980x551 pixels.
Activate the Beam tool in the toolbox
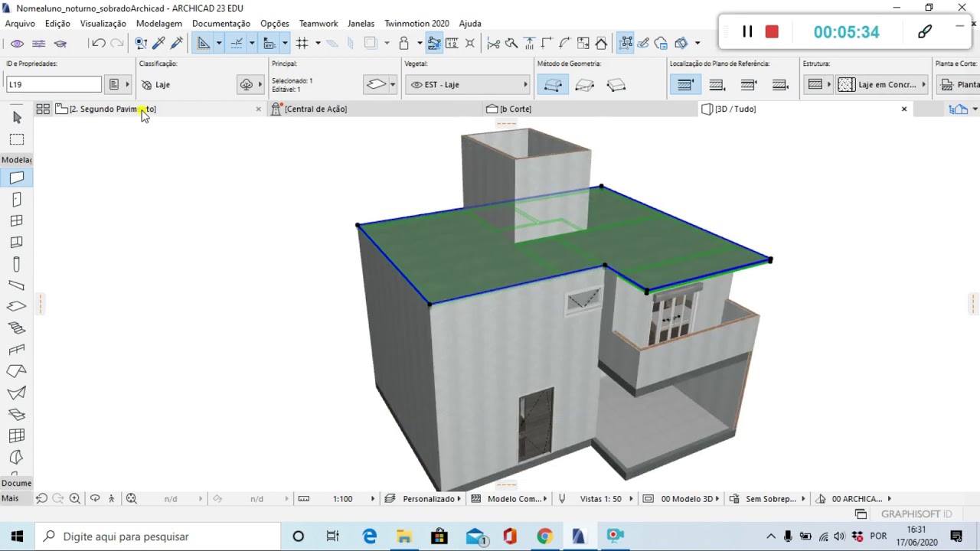[17, 285]
